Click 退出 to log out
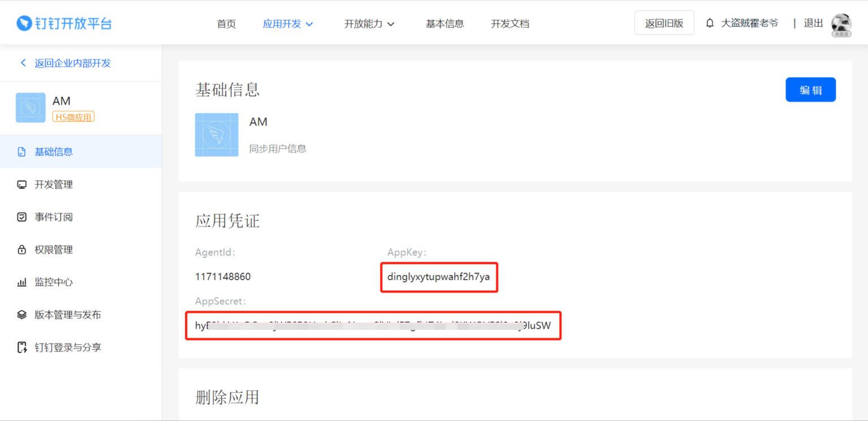This screenshot has height=421, width=868. point(813,23)
